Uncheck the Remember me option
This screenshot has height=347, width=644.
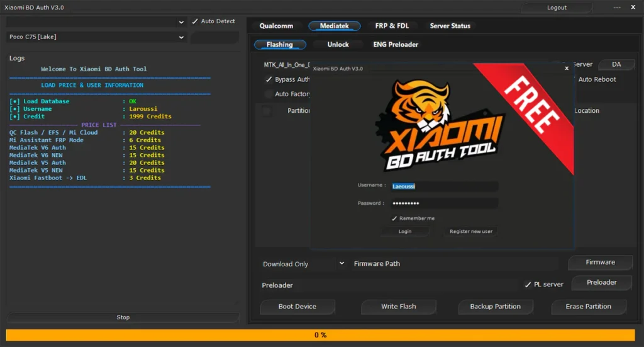pyautogui.click(x=394, y=218)
